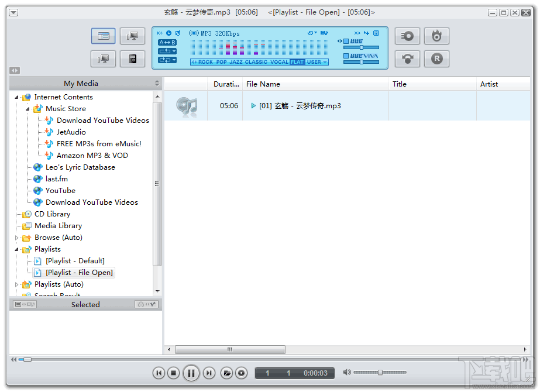Click the surround sound indicator beside MP3
Screen dimensions: 540x392
[x=194, y=33]
